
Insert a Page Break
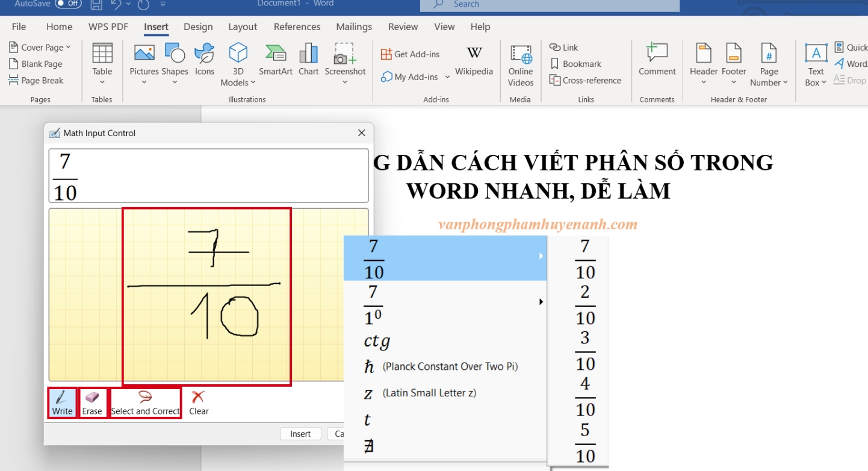(x=36, y=80)
